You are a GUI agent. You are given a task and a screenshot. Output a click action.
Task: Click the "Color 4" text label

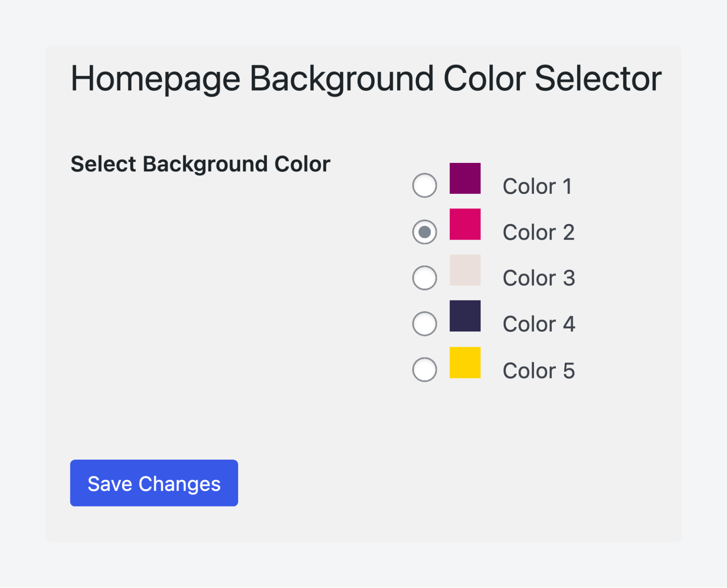(538, 324)
